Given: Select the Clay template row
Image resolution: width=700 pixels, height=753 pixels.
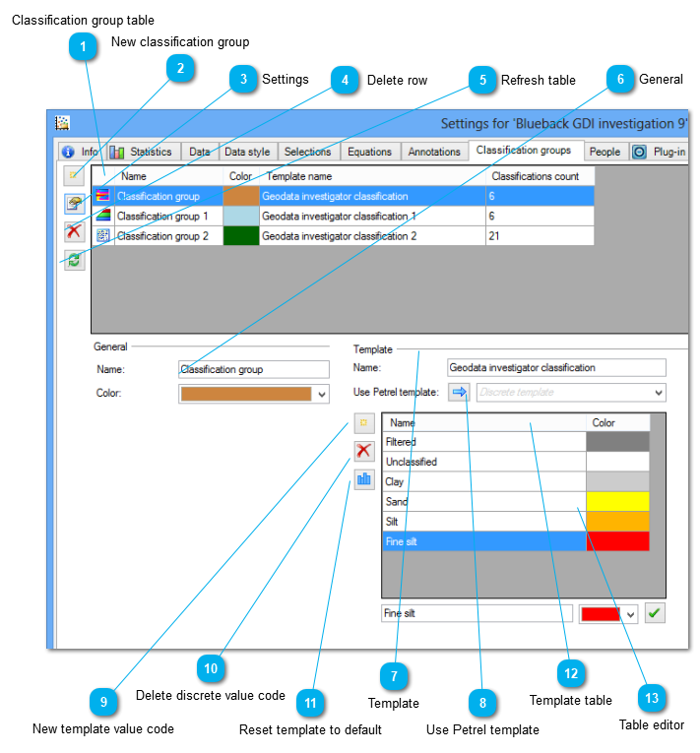Looking at the screenshot, I should click(484, 481).
